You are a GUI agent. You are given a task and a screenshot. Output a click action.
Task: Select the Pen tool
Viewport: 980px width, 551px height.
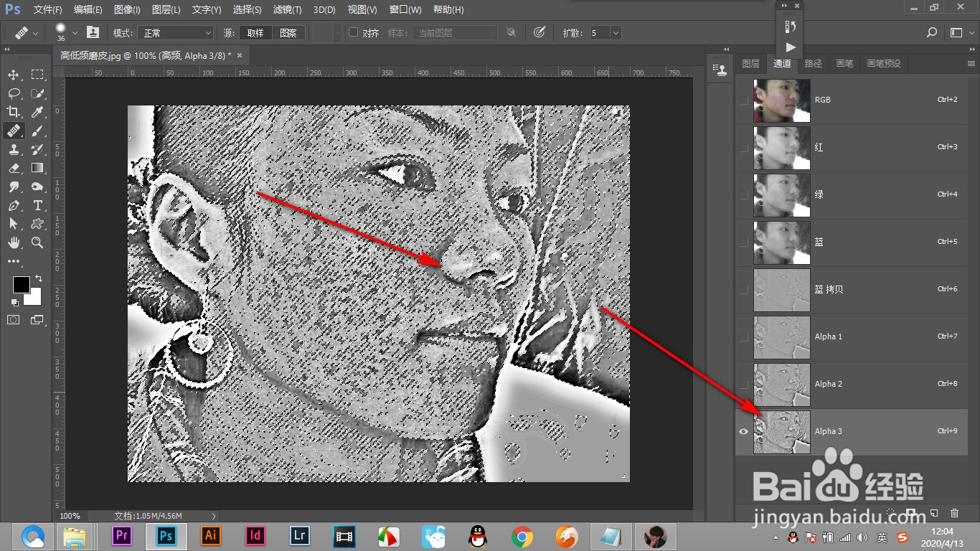tap(14, 205)
